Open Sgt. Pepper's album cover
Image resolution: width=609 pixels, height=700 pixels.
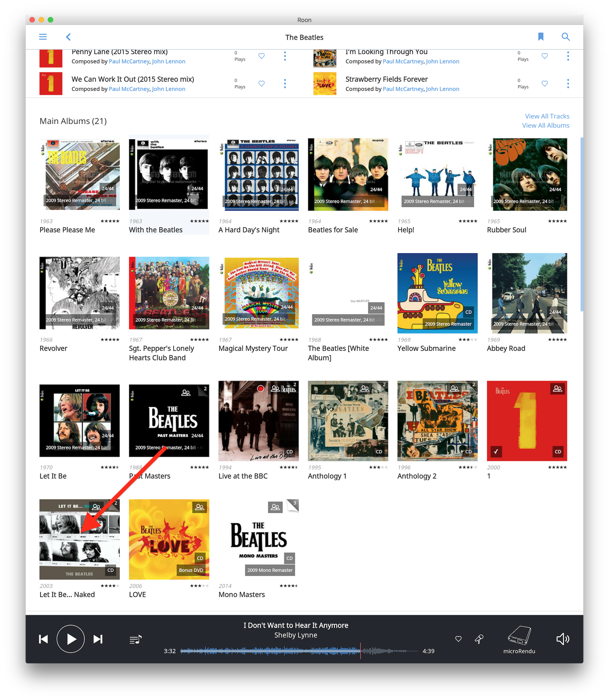pos(169,293)
